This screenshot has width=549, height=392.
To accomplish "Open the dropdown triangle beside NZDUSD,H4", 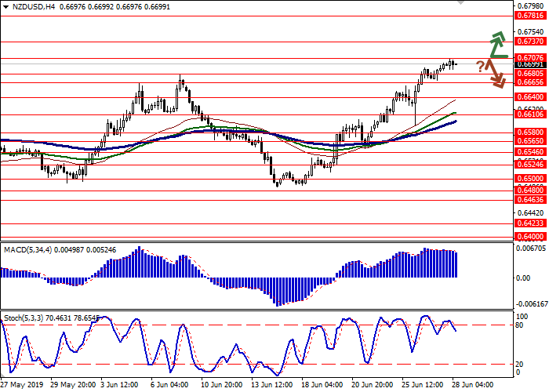I will (6, 6).
